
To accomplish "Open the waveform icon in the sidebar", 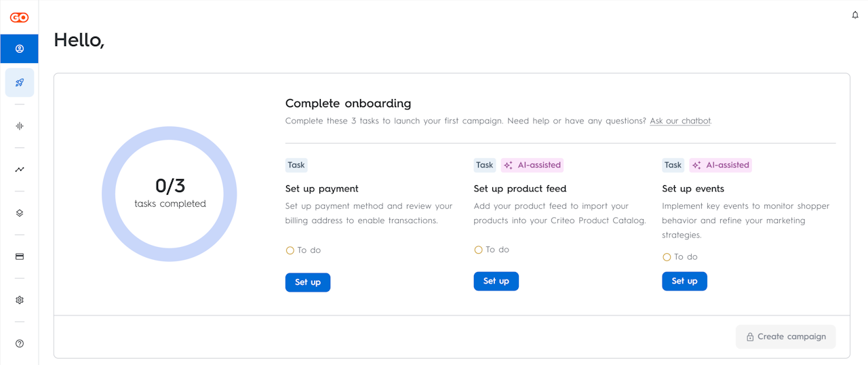I will pyautogui.click(x=20, y=126).
